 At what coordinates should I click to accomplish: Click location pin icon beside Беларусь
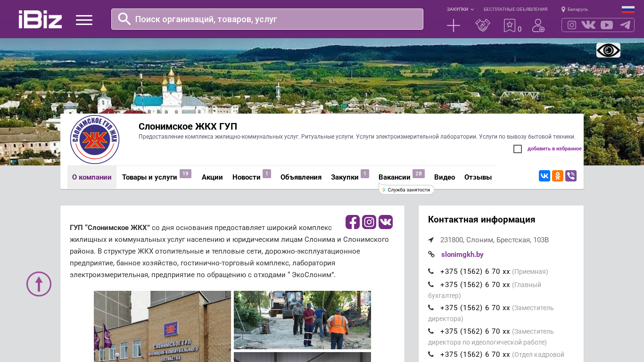click(x=563, y=9)
